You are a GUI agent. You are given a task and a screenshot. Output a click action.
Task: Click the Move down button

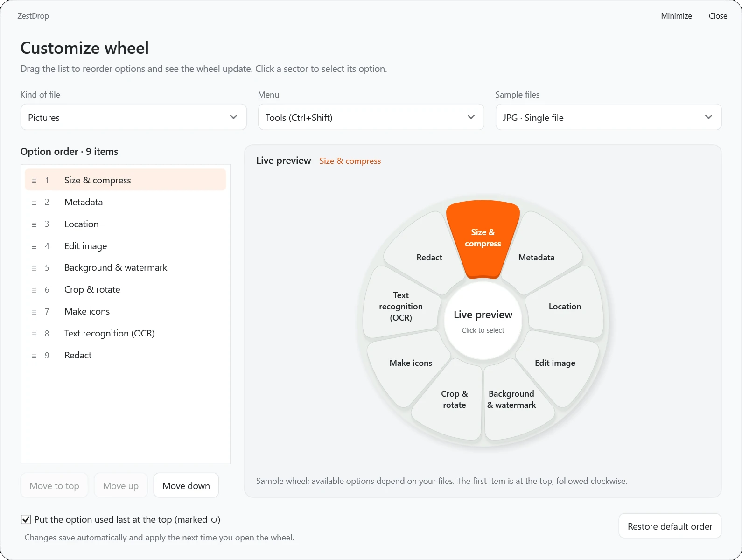(186, 486)
